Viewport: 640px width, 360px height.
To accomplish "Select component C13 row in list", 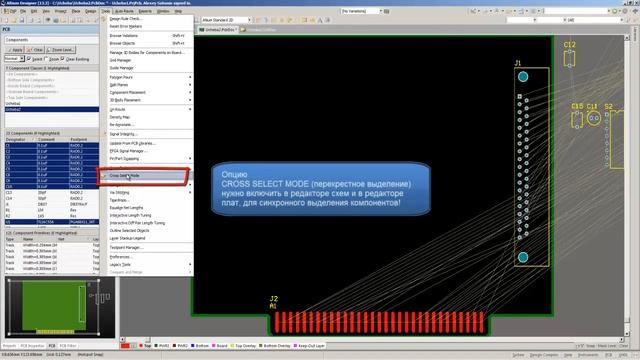I will tap(51, 192).
